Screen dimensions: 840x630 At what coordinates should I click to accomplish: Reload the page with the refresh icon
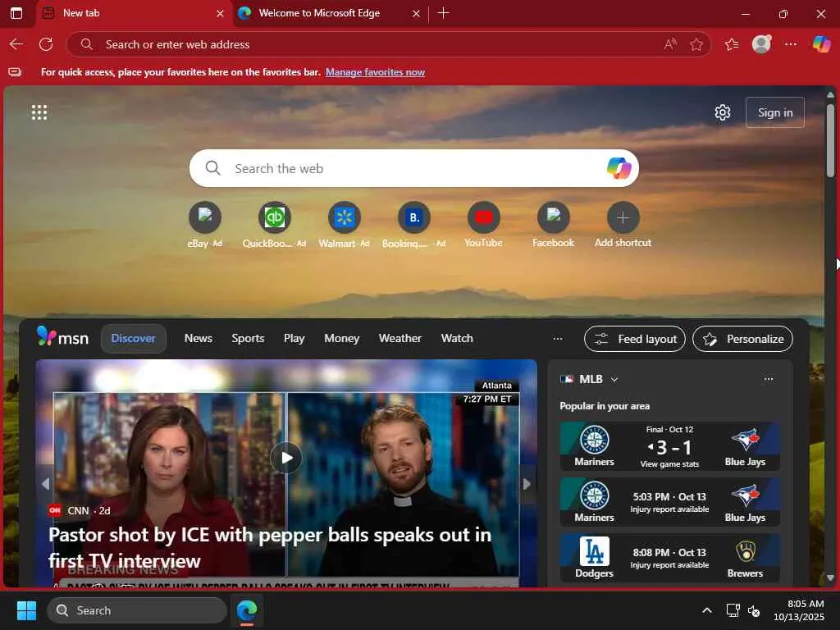pyautogui.click(x=46, y=44)
